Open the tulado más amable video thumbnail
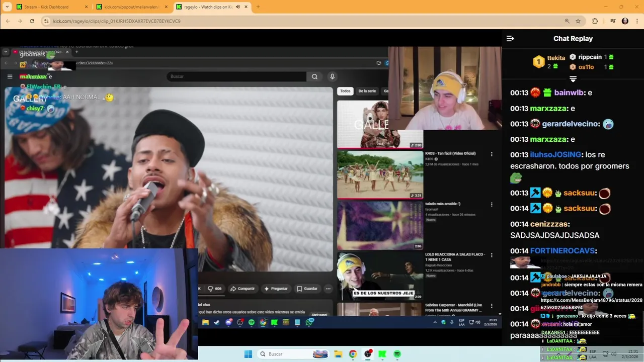 380,225
